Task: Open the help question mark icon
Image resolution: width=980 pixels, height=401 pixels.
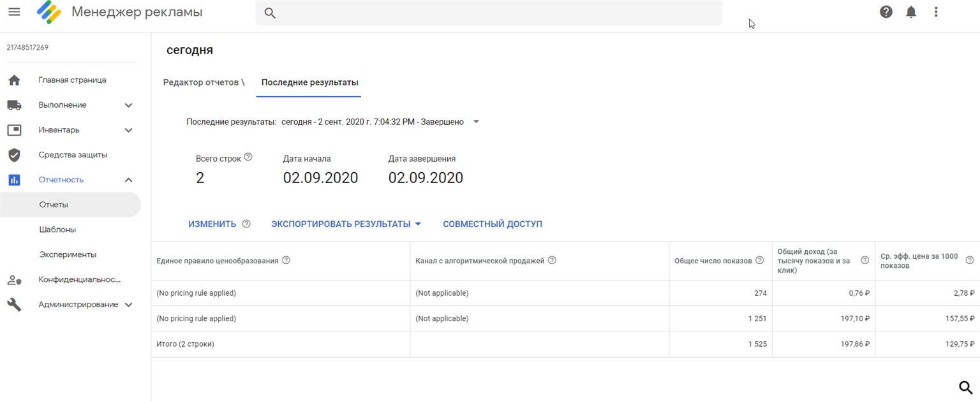Action: 886,11
